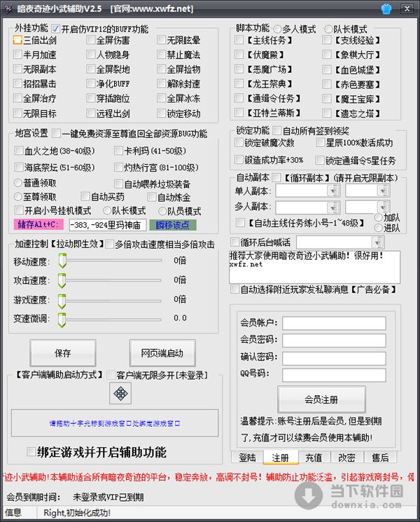Image resolution: width=420 pixels, height=522 pixels.
Task: Click the blue shirt skin icon in title bar
Action: click(386, 8)
